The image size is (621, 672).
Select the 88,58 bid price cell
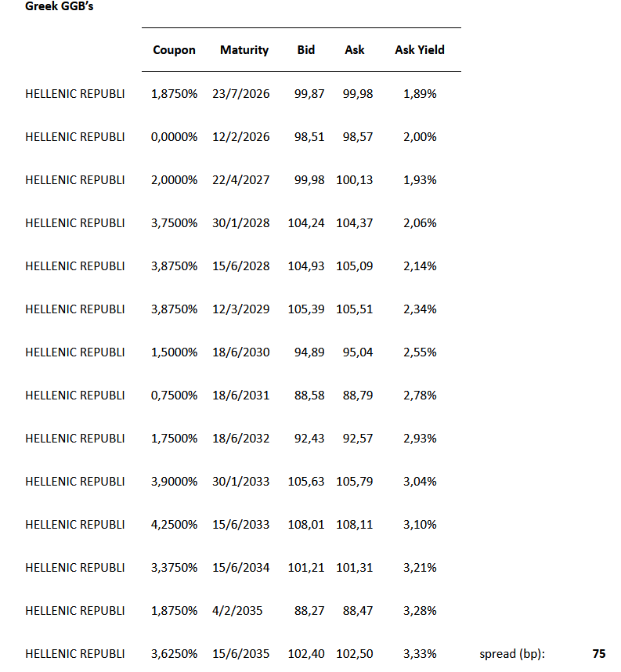click(310, 396)
